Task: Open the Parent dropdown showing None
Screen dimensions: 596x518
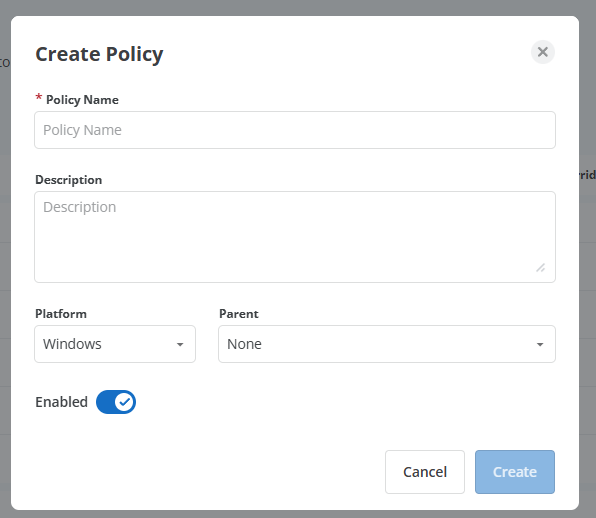Action: [x=387, y=344]
